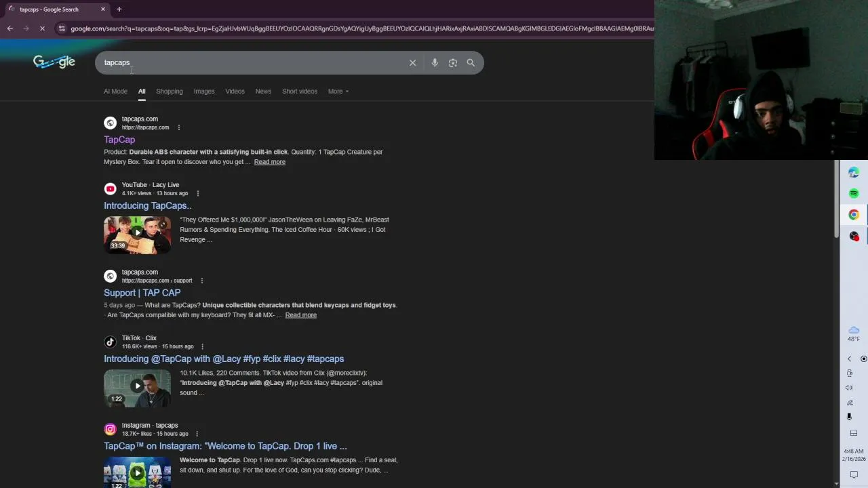868x488 pixels.
Task: Switch to Images results tab
Action: pyautogui.click(x=204, y=91)
